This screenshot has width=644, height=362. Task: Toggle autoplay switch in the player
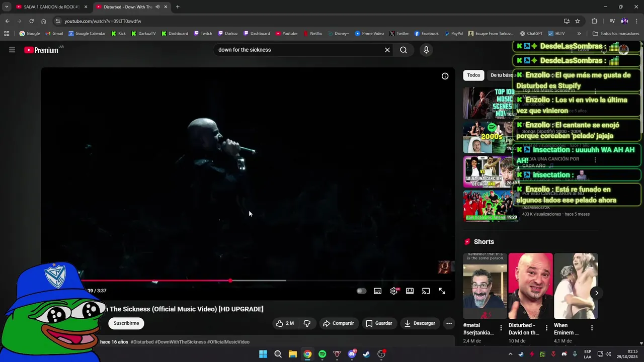point(361,291)
